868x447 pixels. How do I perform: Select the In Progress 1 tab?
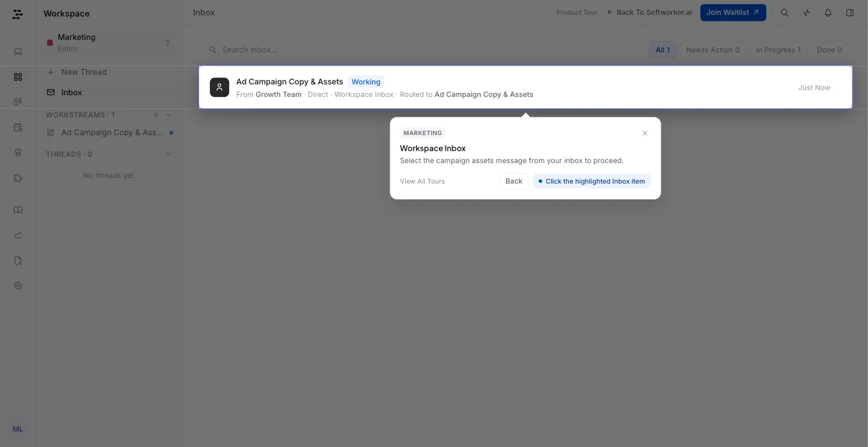coord(778,50)
